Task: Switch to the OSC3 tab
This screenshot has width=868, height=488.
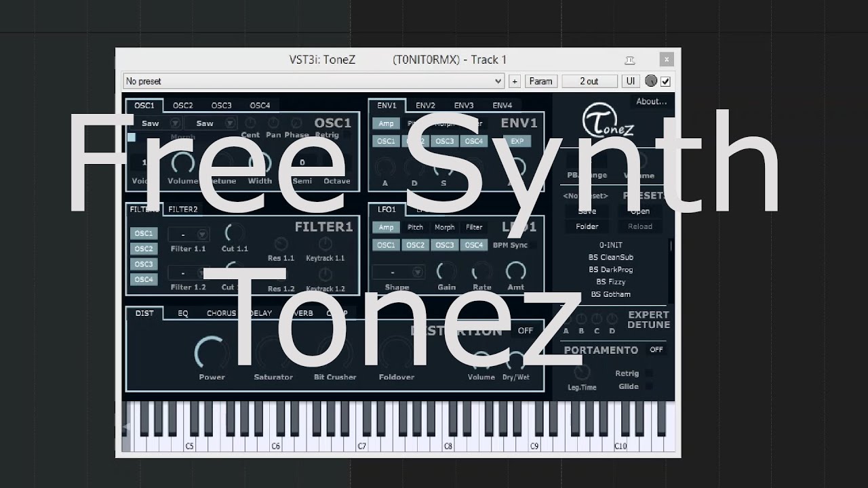Action: pyautogui.click(x=221, y=106)
